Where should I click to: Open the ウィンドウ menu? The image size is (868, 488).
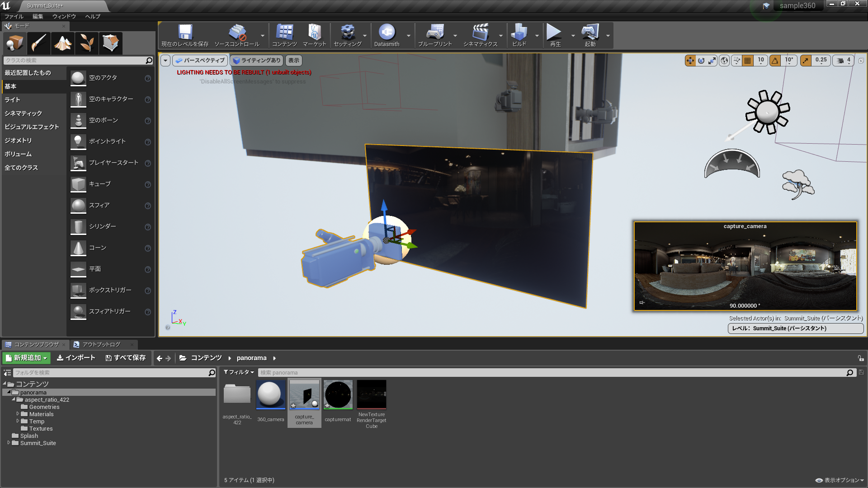(x=64, y=16)
